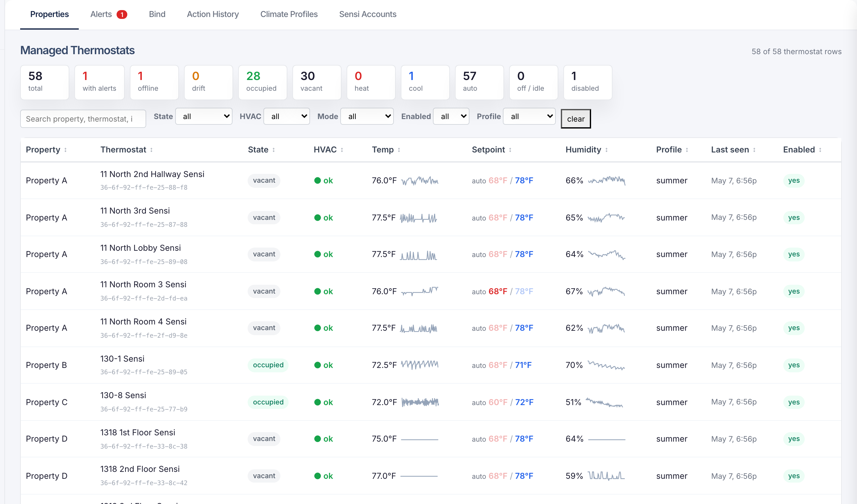Viewport: 857px width, 504px height.
Task: Click the 0 heat summary card
Action: click(371, 82)
